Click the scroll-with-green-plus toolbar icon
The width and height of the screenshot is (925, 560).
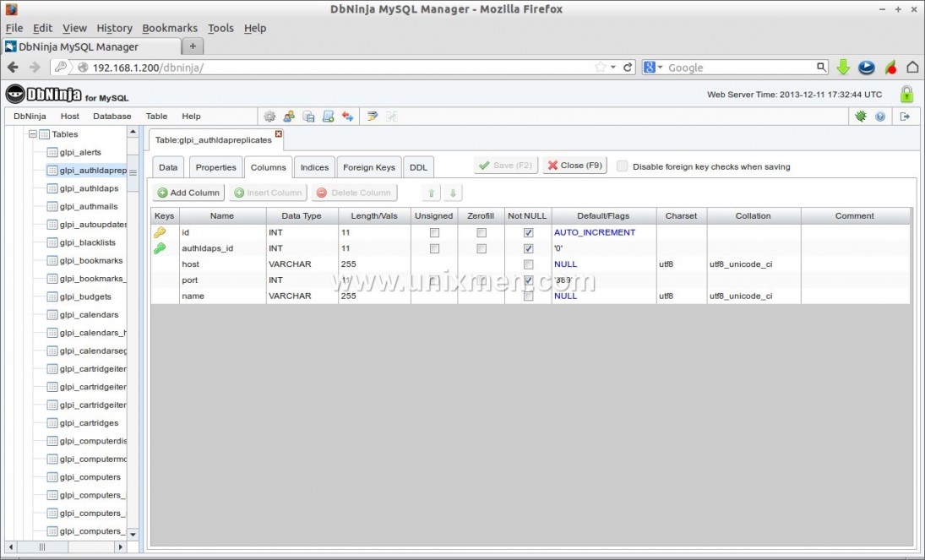pos(329,117)
